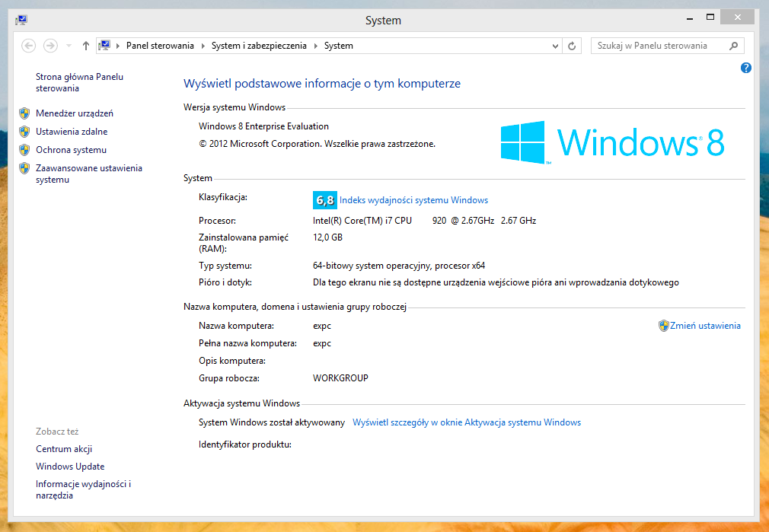The width and height of the screenshot is (769, 532).
Task: Click the System Windows został aktywowany text
Action: point(272,422)
